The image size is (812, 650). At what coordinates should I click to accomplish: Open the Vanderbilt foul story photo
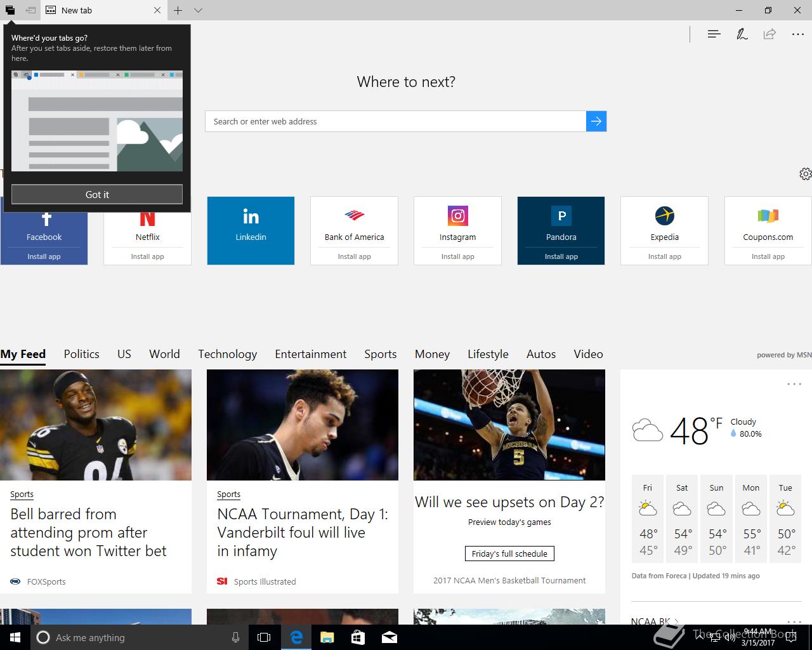[303, 425]
